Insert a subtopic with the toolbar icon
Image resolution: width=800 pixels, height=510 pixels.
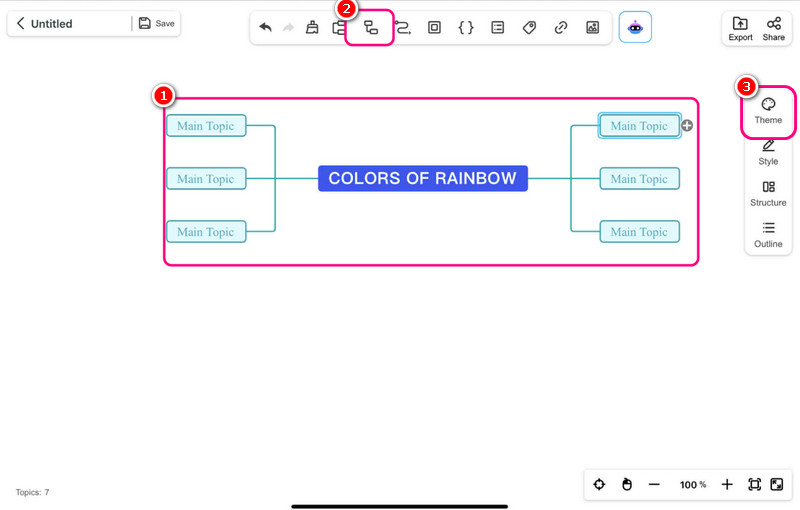[371, 27]
